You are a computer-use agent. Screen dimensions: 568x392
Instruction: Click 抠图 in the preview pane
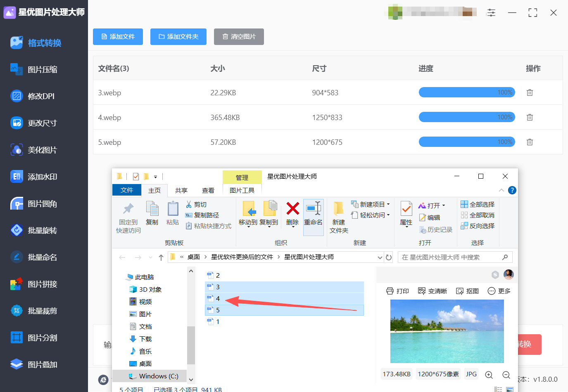[x=467, y=291]
